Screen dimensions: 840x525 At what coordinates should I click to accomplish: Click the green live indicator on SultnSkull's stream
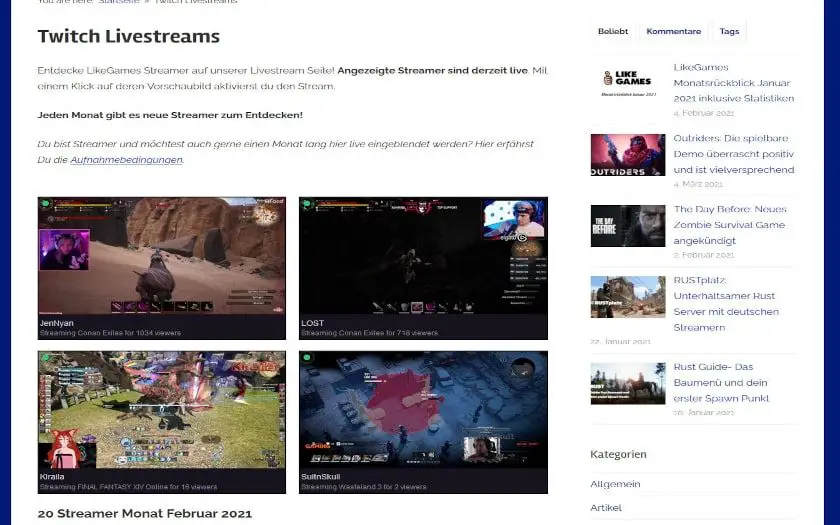307,358
